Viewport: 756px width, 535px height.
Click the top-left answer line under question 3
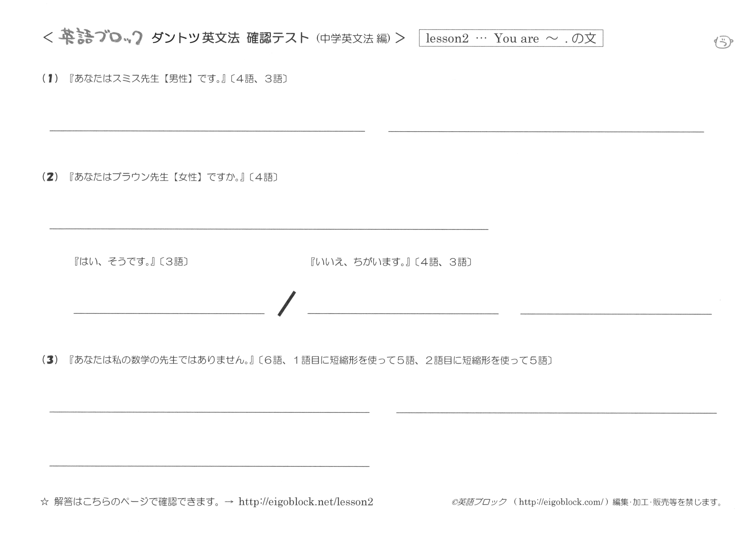pyautogui.click(x=209, y=412)
